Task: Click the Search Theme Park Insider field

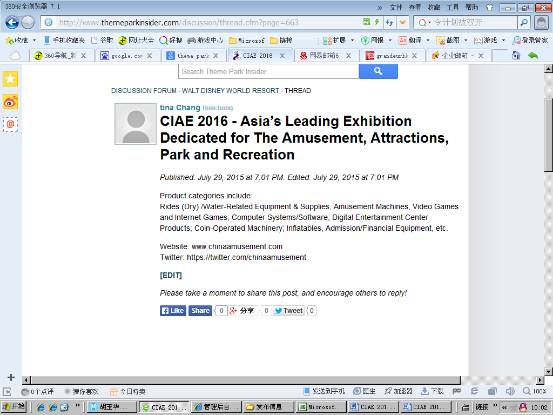Action: (x=269, y=71)
